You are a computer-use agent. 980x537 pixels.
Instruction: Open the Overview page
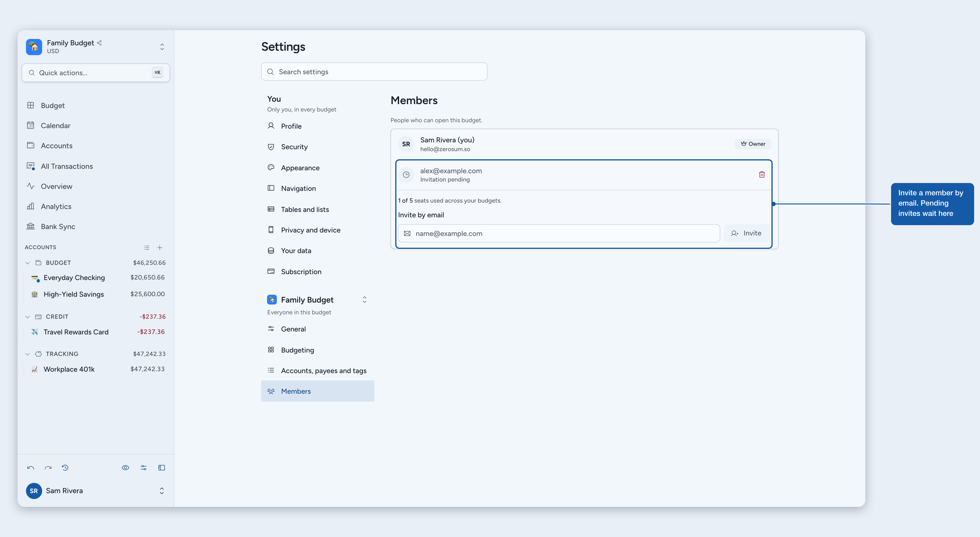coord(96,186)
